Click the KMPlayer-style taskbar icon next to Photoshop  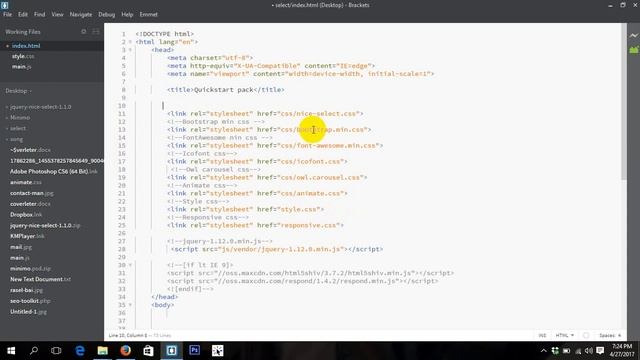(x=218, y=351)
